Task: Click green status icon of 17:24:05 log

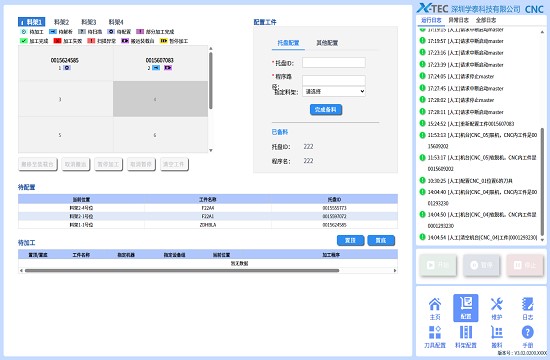Action: 423,76
